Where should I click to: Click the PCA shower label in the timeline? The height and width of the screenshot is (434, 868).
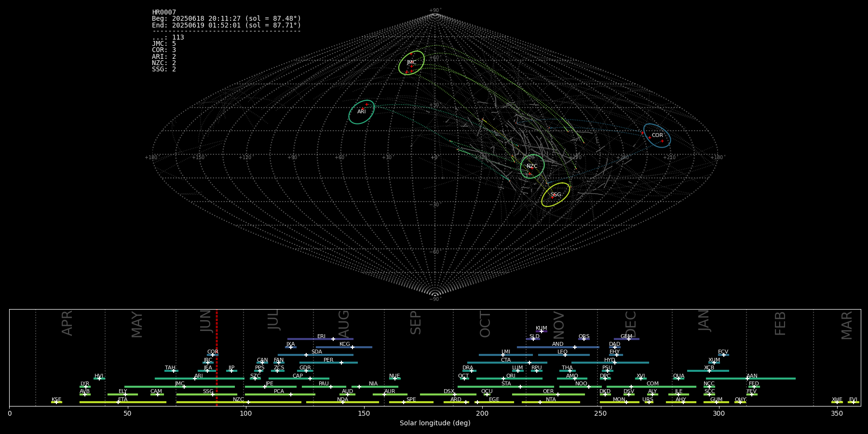(279, 392)
